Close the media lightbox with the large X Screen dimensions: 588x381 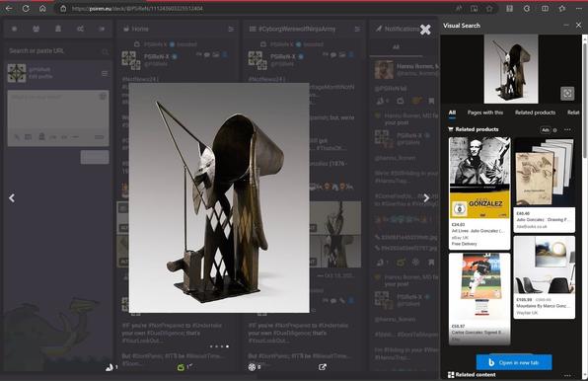click(x=425, y=30)
